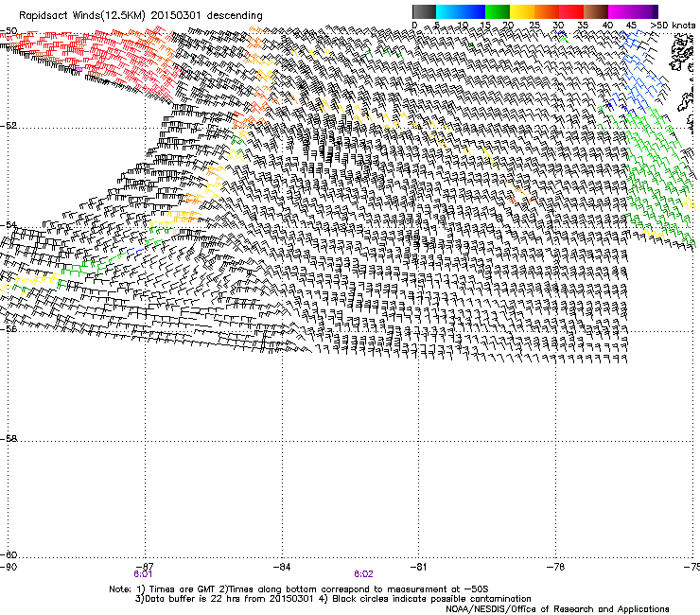The width and height of the screenshot is (700, 615).
Task: Click the purple pass time '6:01'
Action: (x=143, y=574)
